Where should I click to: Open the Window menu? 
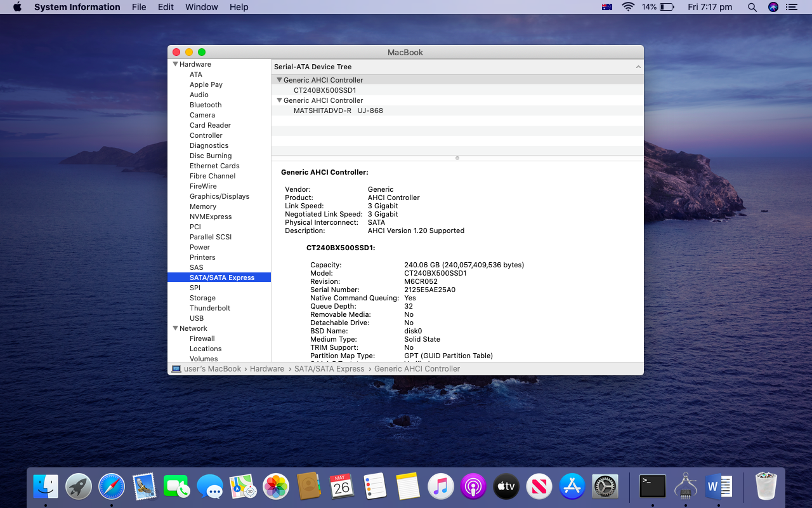click(x=201, y=7)
